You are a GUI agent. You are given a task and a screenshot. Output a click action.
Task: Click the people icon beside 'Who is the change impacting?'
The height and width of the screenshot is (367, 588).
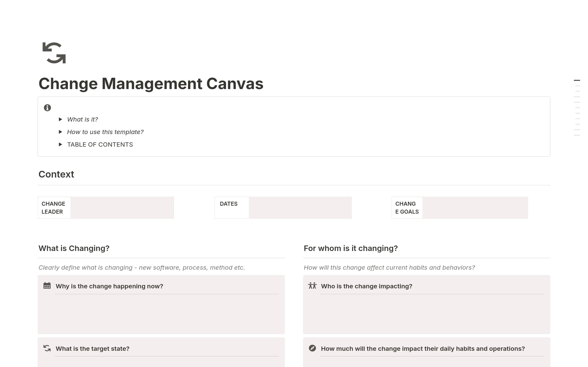coord(312,286)
